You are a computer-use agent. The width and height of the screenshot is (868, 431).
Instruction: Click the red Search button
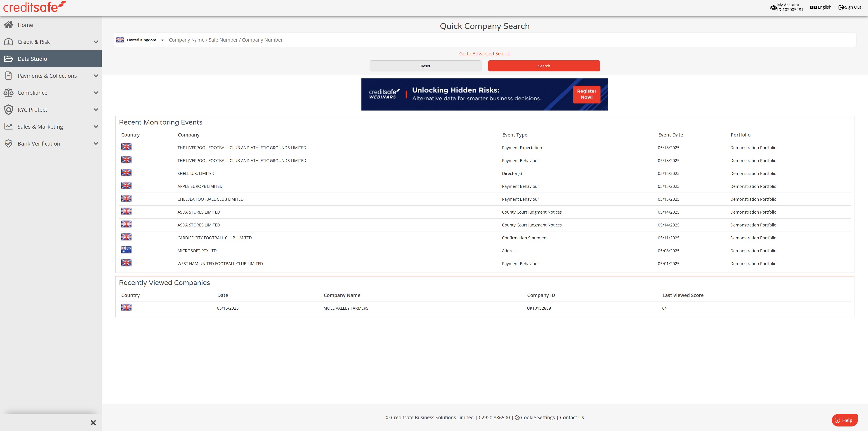544,66
